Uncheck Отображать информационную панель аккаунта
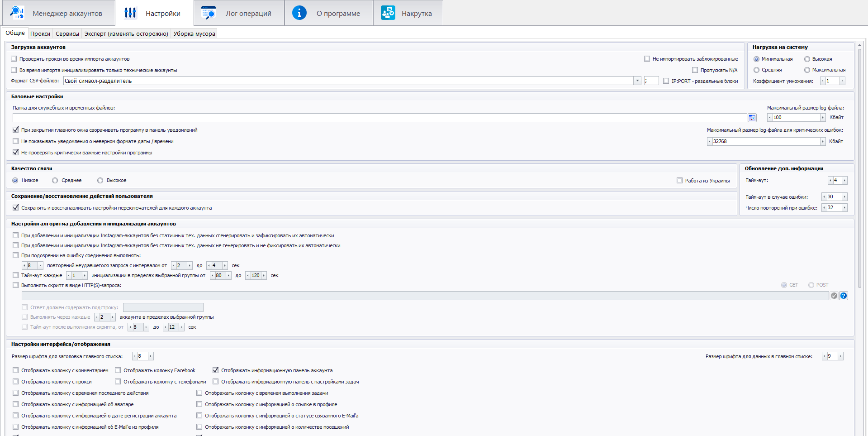 [x=216, y=370]
